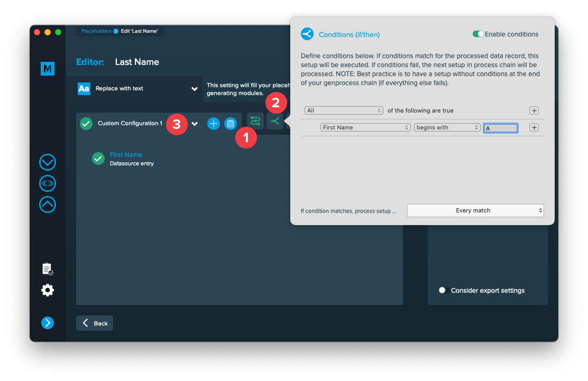The image size is (588, 381).
Task: Delete configuration using the trash icon
Action: [231, 124]
